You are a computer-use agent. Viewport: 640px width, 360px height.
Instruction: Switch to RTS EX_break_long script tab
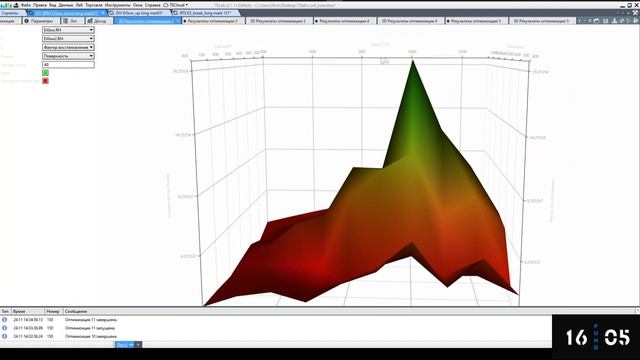click(205, 13)
